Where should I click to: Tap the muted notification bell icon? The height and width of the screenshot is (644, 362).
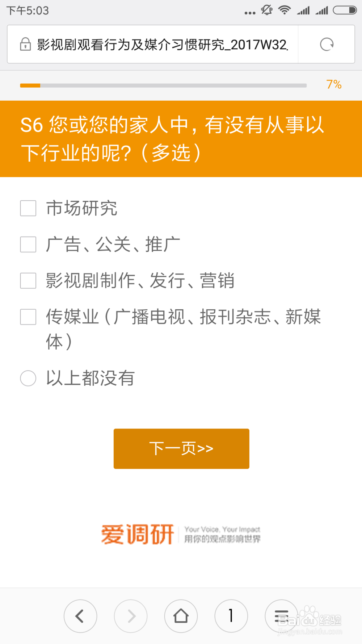(x=267, y=10)
